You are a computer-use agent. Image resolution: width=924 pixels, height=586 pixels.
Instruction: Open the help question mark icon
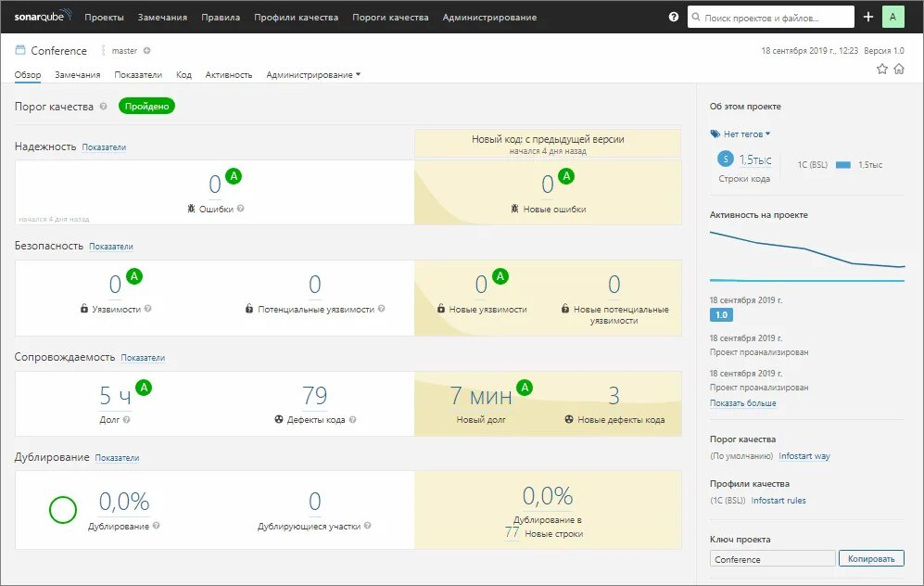[674, 17]
